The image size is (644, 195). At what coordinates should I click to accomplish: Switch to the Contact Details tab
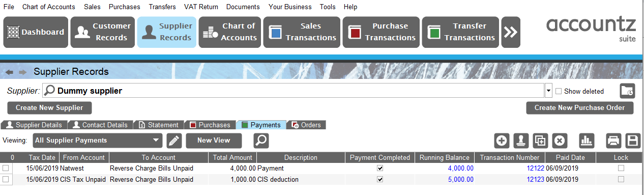100,125
